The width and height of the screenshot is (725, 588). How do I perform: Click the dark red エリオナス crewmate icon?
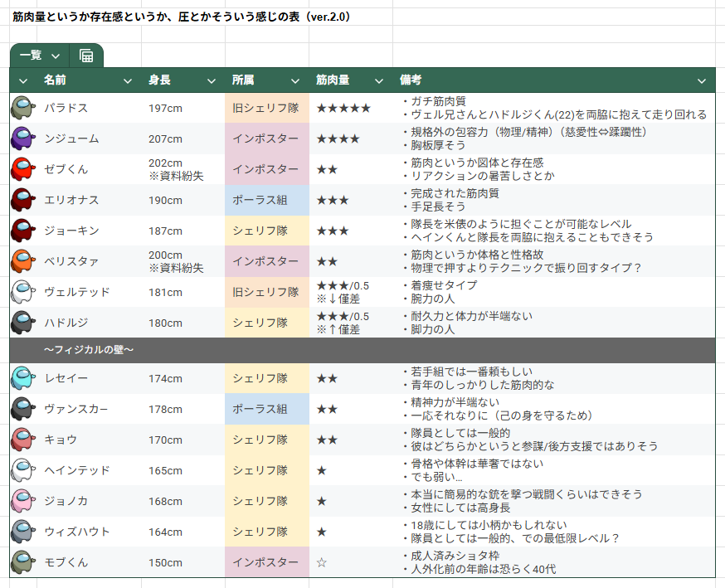(23, 200)
